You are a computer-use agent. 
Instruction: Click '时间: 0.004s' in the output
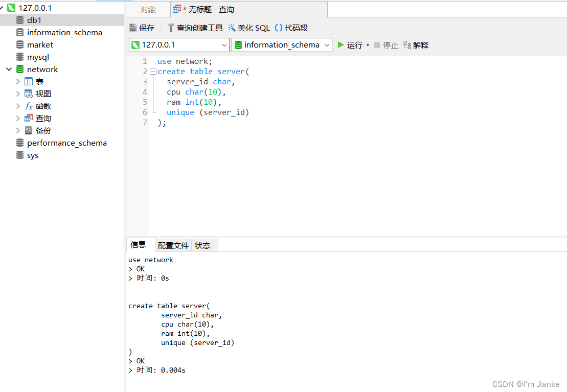click(161, 370)
